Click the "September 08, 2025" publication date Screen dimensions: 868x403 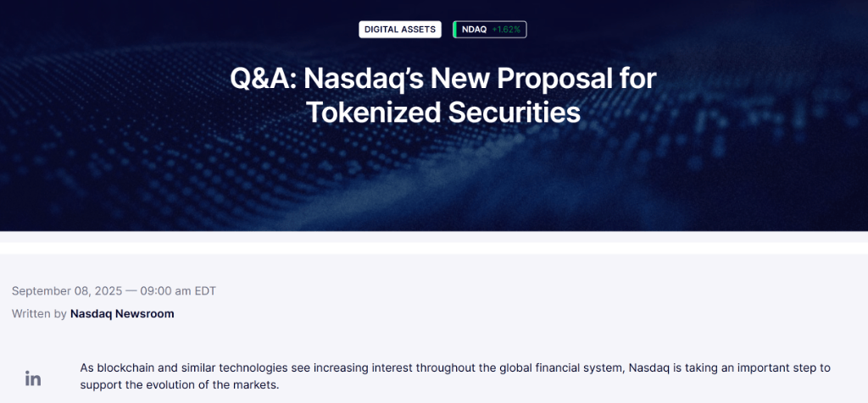click(x=65, y=291)
